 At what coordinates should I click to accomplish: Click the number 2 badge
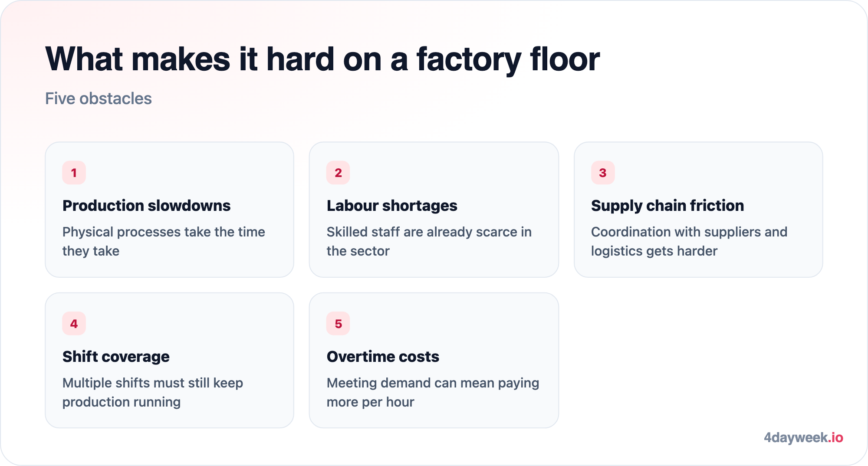click(338, 173)
